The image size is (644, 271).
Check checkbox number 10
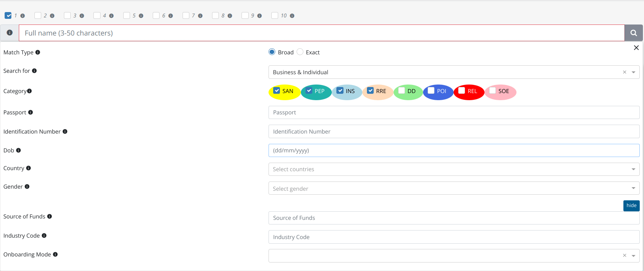pyautogui.click(x=275, y=15)
